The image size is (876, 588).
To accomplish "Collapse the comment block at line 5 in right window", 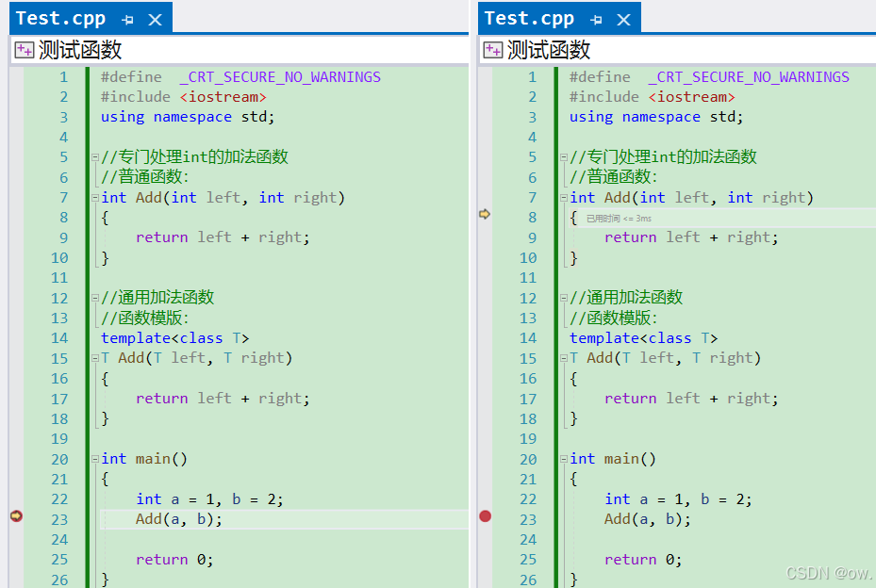I will [564, 157].
